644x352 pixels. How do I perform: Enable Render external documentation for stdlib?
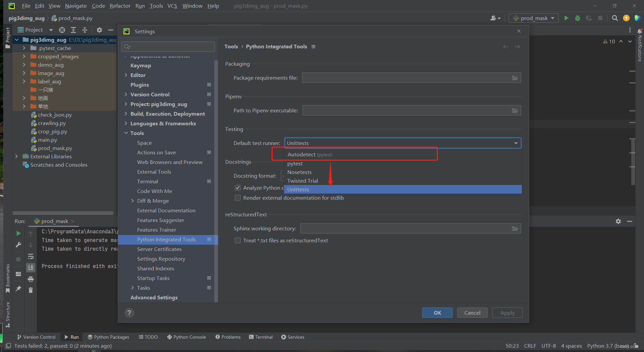(238, 198)
